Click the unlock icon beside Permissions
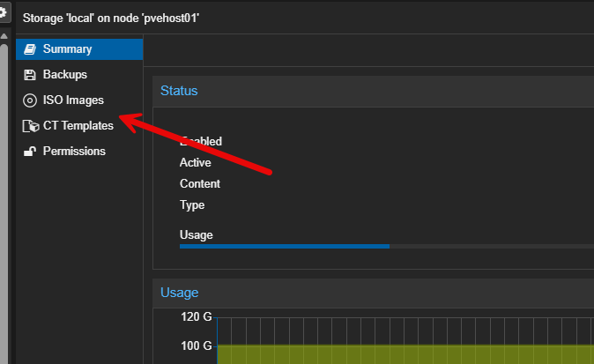Image resolution: width=594 pixels, height=364 pixels. click(29, 152)
